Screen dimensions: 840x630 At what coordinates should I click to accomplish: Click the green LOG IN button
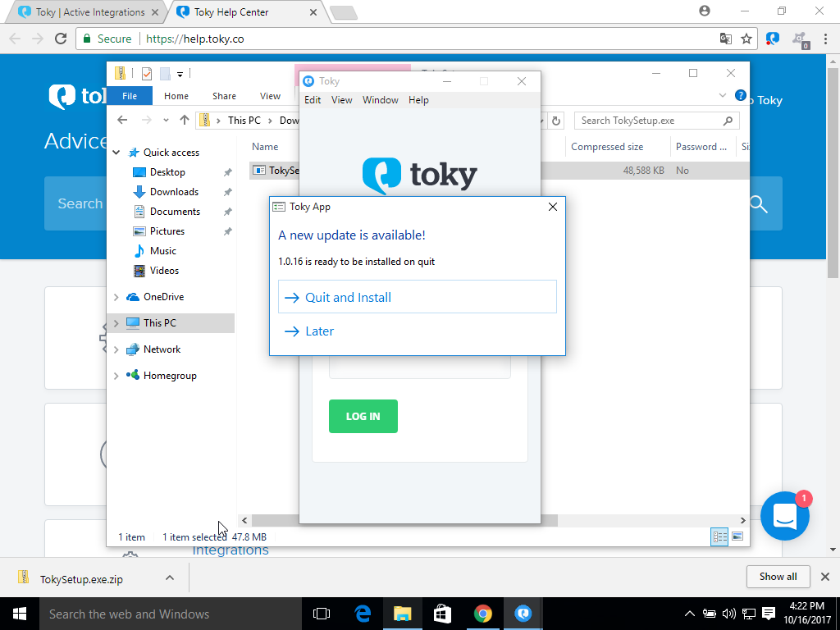click(363, 416)
